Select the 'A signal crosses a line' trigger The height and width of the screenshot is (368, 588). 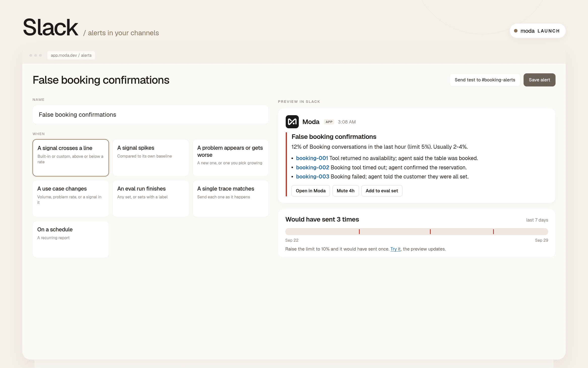[x=71, y=158]
